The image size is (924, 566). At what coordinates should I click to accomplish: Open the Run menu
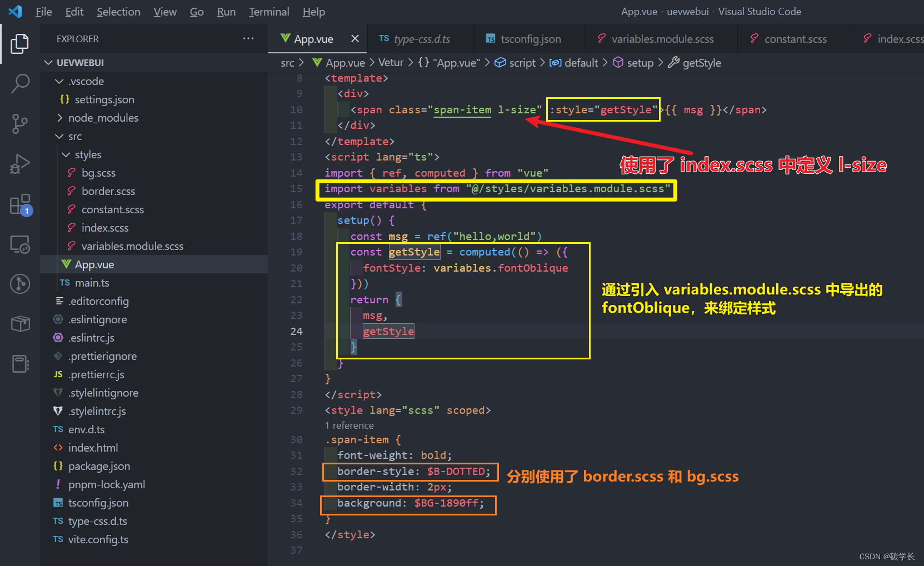226,12
